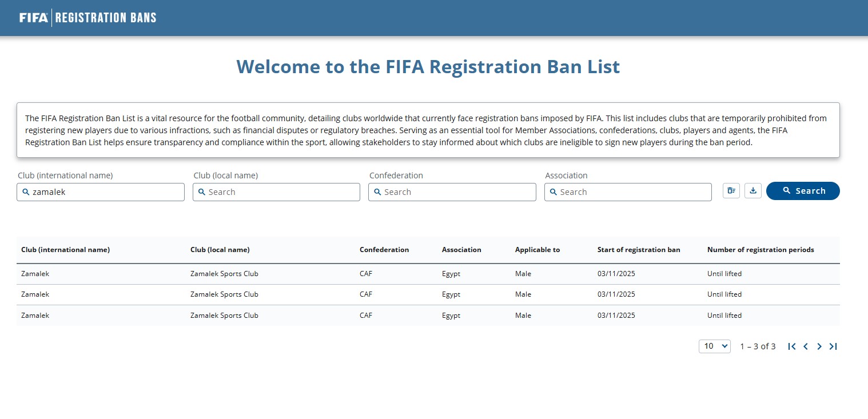Click the download list icon
This screenshot has height=419, width=868.
tap(752, 191)
